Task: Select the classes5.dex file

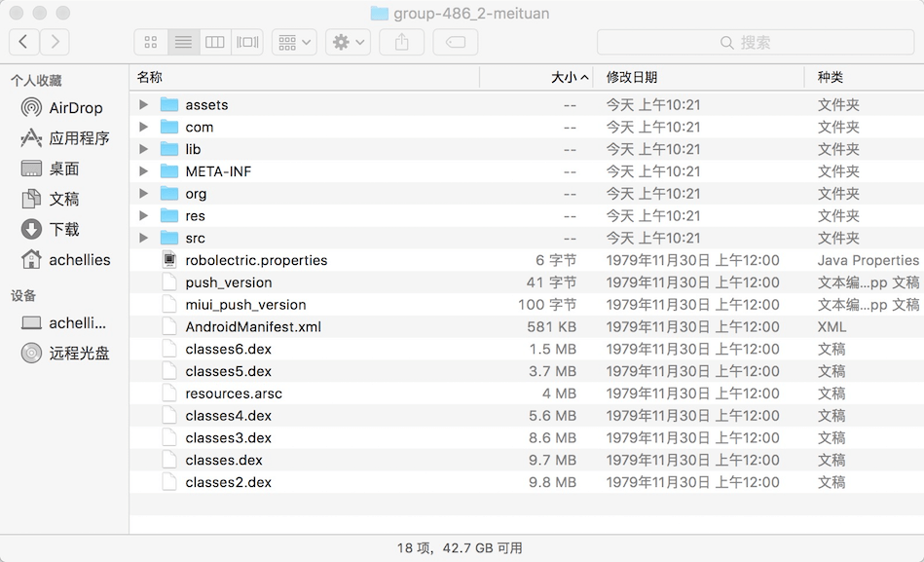Action: point(229,371)
